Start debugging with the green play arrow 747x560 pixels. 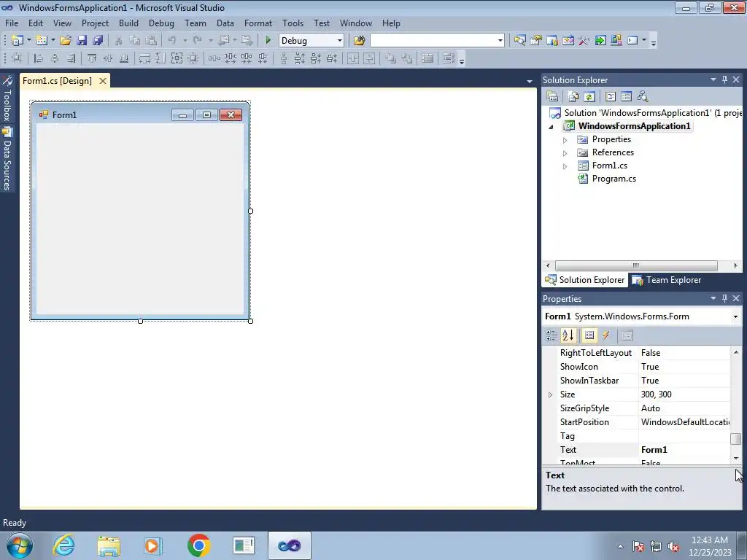[x=268, y=41]
